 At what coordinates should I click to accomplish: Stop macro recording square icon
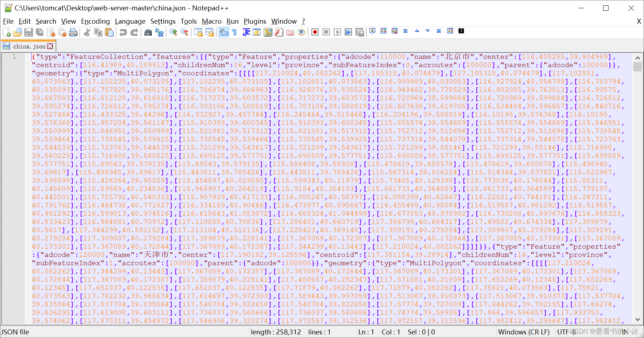(x=326, y=32)
